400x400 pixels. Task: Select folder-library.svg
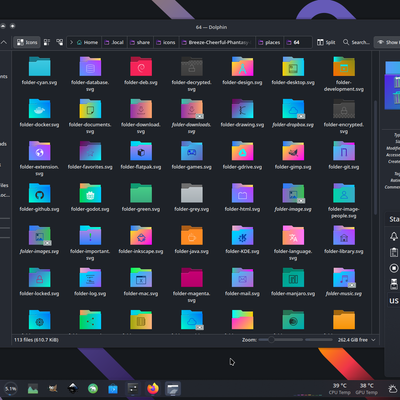344,240
